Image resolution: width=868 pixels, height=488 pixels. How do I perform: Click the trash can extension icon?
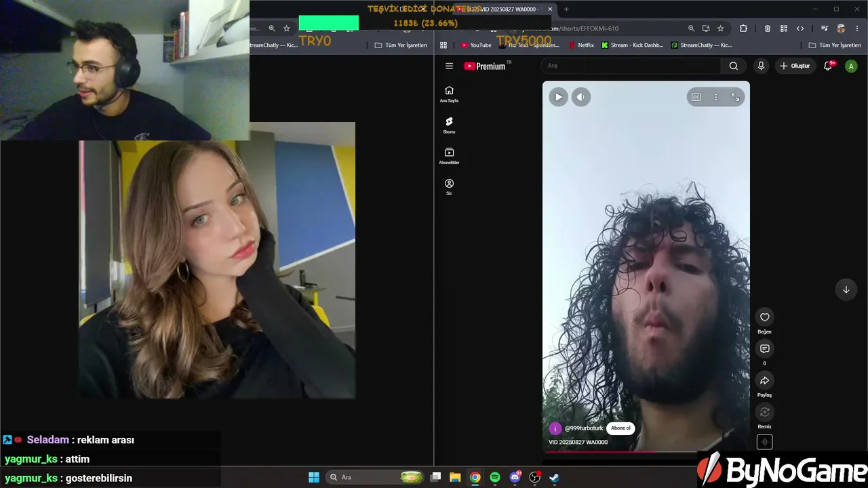768,28
